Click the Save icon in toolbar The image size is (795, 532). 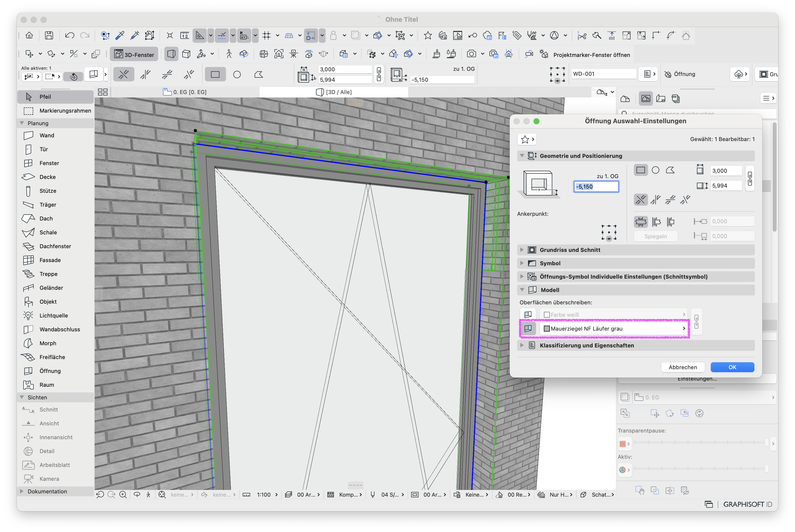coord(49,35)
